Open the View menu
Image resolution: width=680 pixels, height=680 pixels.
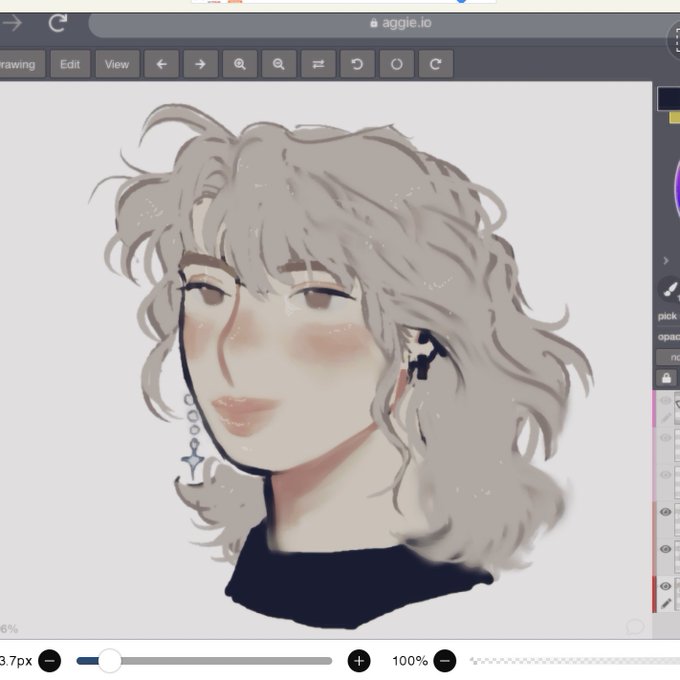(117, 64)
